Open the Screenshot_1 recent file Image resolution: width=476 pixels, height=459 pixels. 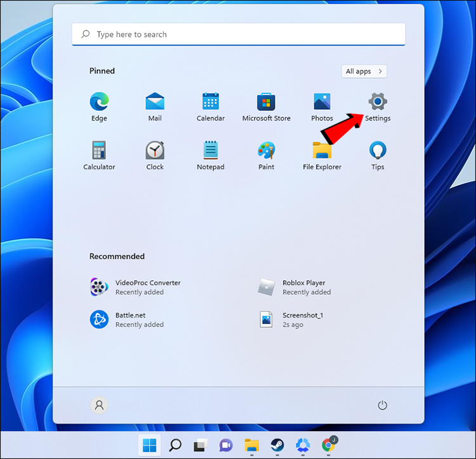click(x=291, y=320)
